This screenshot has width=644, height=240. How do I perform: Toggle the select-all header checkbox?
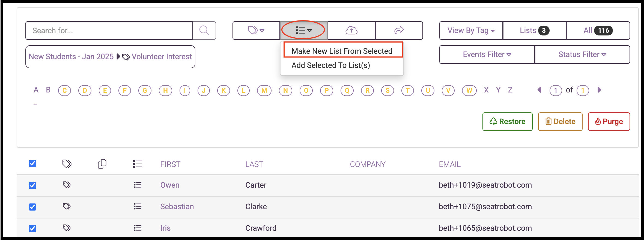pos(32,163)
